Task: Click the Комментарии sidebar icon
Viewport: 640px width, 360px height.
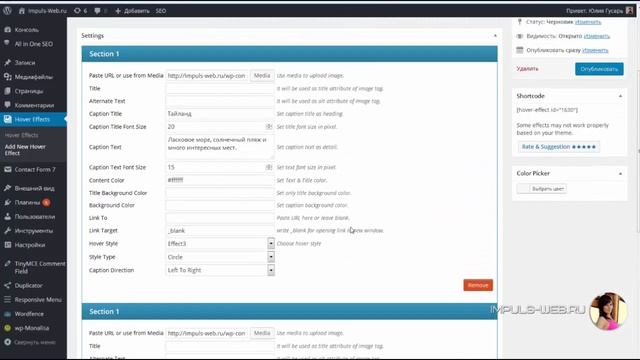Action: pyautogui.click(x=7, y=105)
